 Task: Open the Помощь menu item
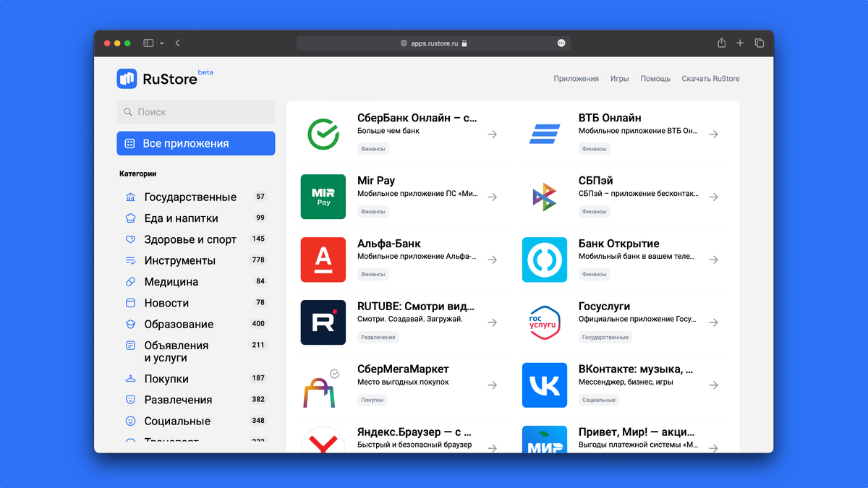click(655, 79)
